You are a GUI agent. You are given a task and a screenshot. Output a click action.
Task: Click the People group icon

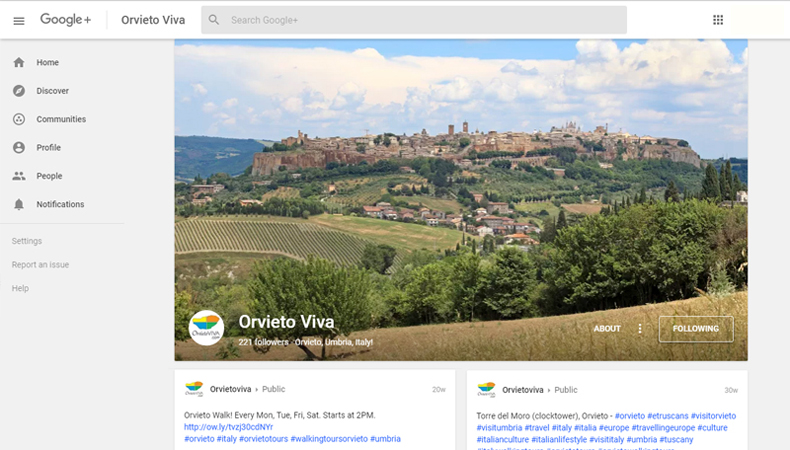(x=19, y=176)
